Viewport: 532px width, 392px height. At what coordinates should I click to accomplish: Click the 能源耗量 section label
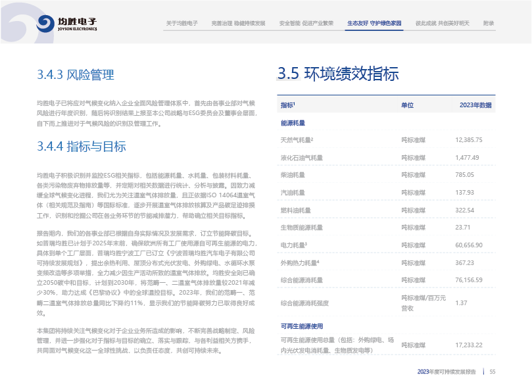tap(293, 123)
